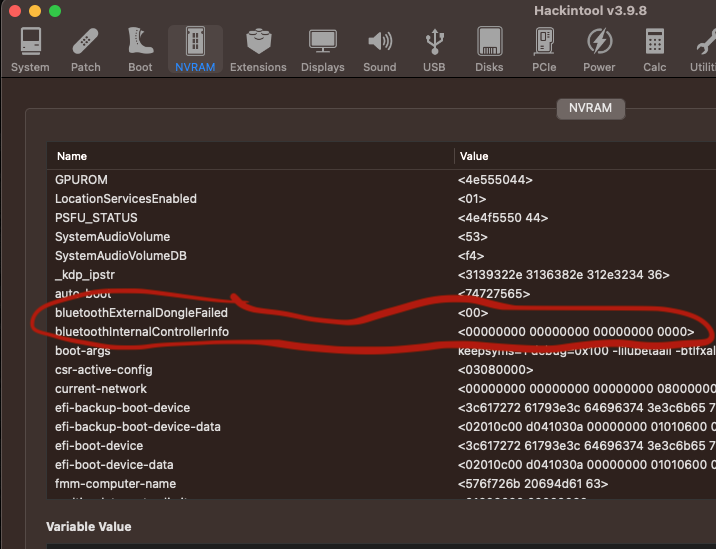Open the System toolbar tab
716x549 pixels.
point(30,50)
